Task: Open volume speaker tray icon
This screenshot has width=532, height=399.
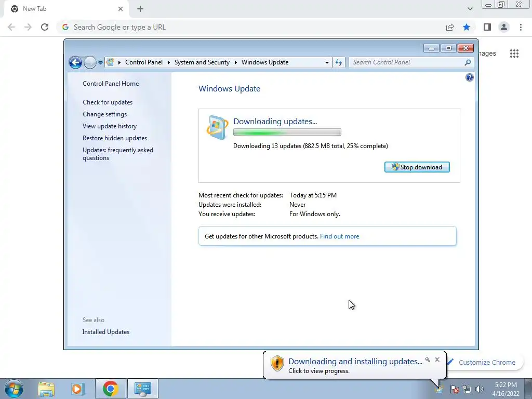Action: click(480, 389)
